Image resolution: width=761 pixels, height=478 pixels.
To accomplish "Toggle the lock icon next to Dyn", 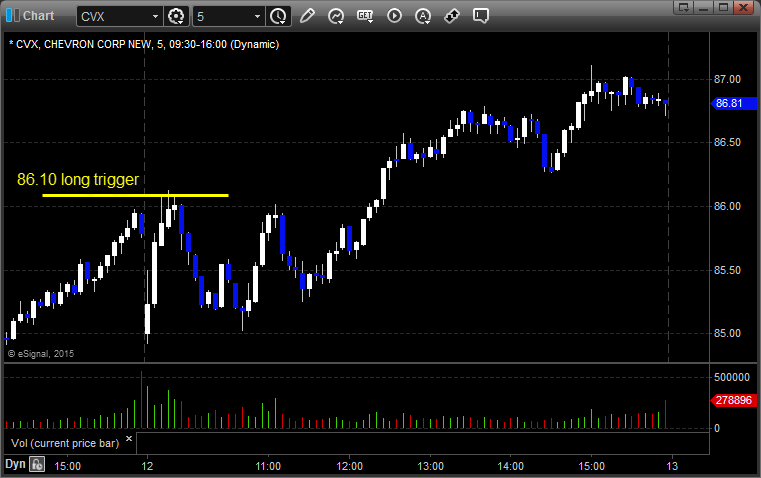I will click(x=37, y=464).
